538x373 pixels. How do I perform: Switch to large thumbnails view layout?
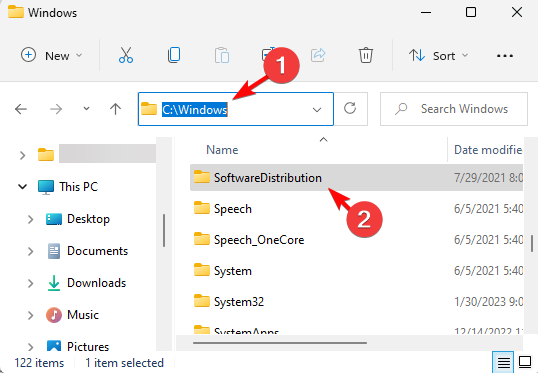[x=525, y=362]
